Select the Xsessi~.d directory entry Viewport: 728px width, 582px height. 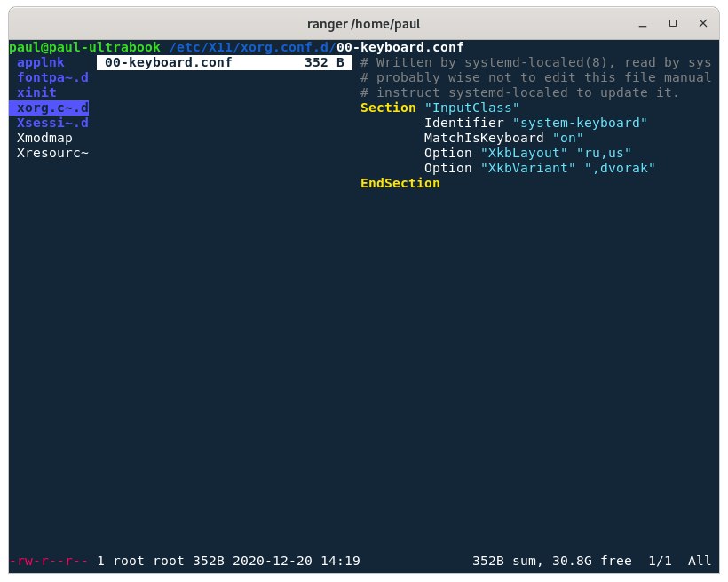click(52, 123)
